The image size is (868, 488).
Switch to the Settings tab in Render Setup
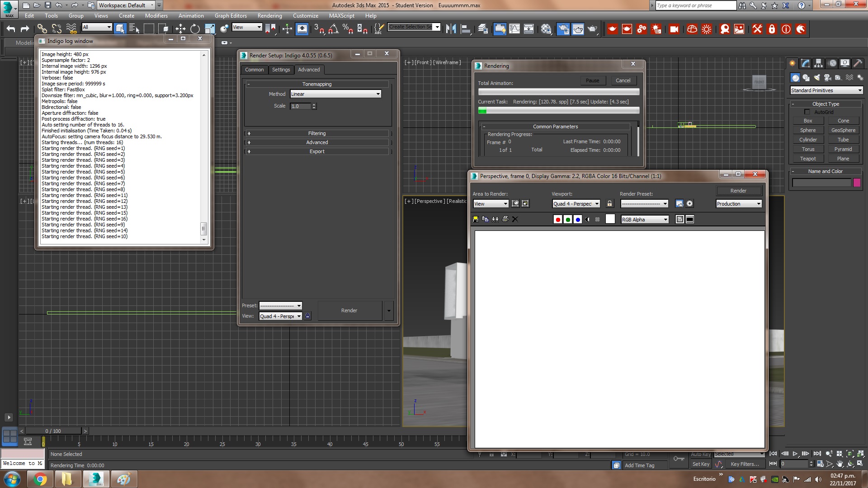[281, 70]
